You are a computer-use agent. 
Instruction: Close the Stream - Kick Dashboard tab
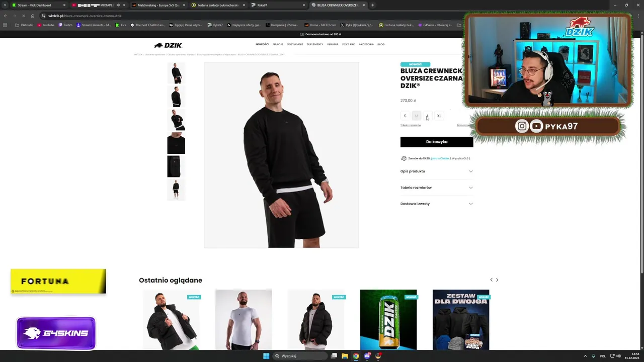64,5
